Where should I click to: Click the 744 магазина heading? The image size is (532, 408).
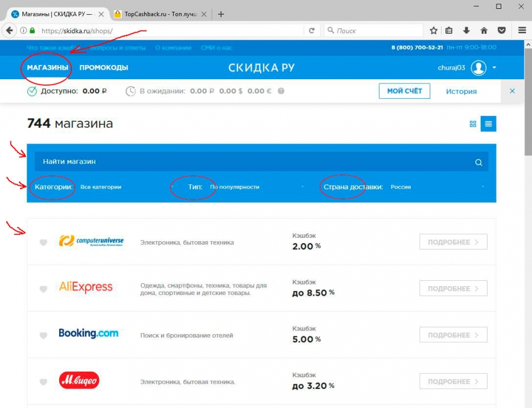click(70, 123)
